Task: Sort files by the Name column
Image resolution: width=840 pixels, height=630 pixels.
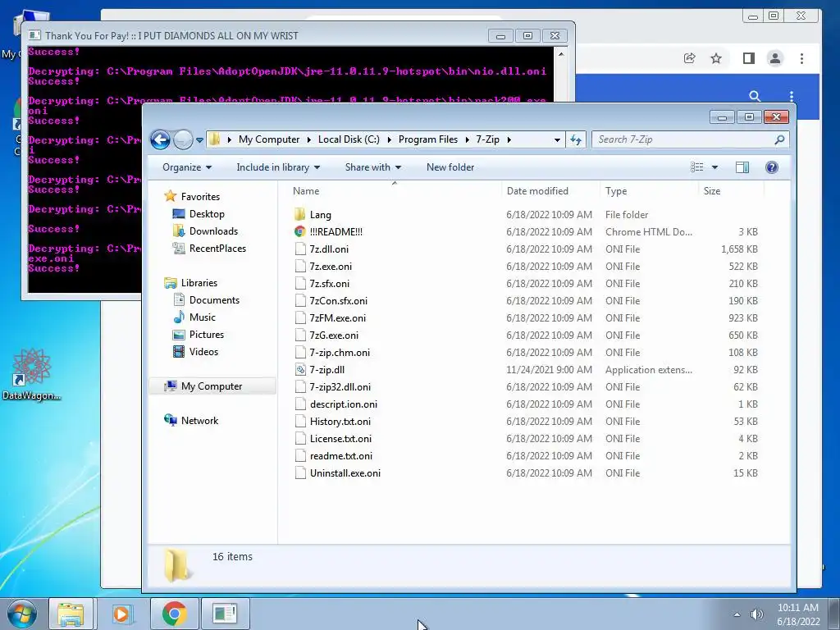Action: tap(306, 190)
